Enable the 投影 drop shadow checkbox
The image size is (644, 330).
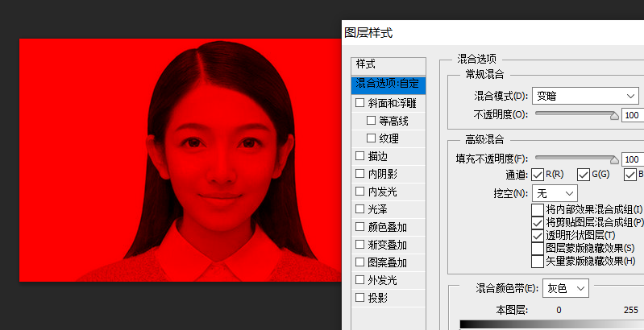coord(360,298)
